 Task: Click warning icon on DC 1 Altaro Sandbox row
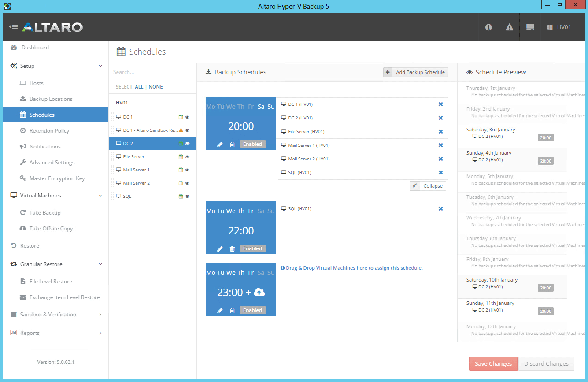(181, 130)
